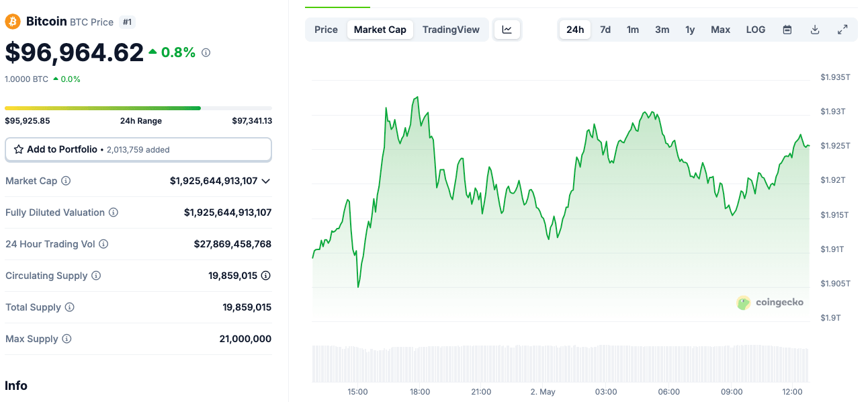Switch the chart to the 7d timeframe
Image resolution: width=868 pixels, height=402 pixels.
pyautogui.click(x=605, y=30)
